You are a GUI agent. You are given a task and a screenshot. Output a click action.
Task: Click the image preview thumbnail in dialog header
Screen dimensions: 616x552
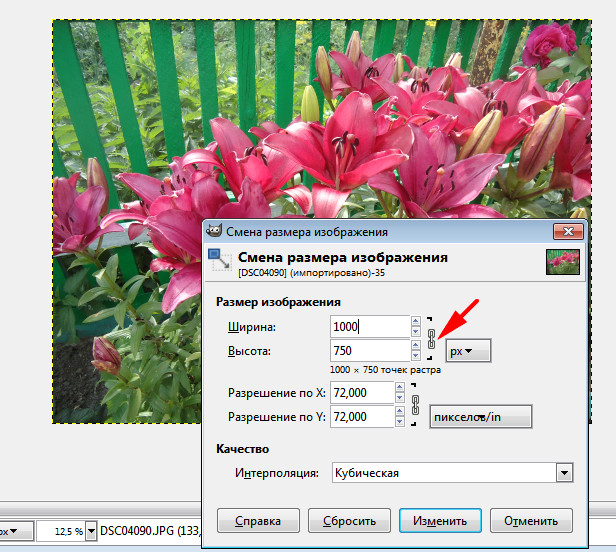(x=563, y=262)
